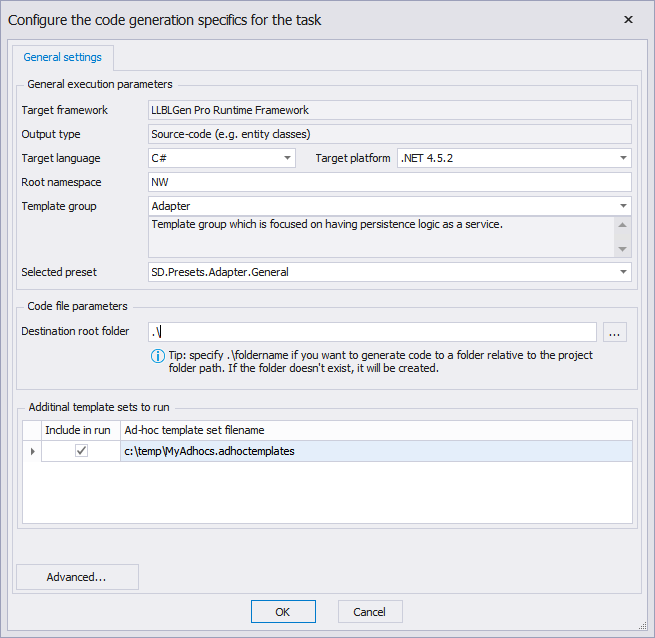Click the Cancel button
655x638 pixels.
(370, 612)
